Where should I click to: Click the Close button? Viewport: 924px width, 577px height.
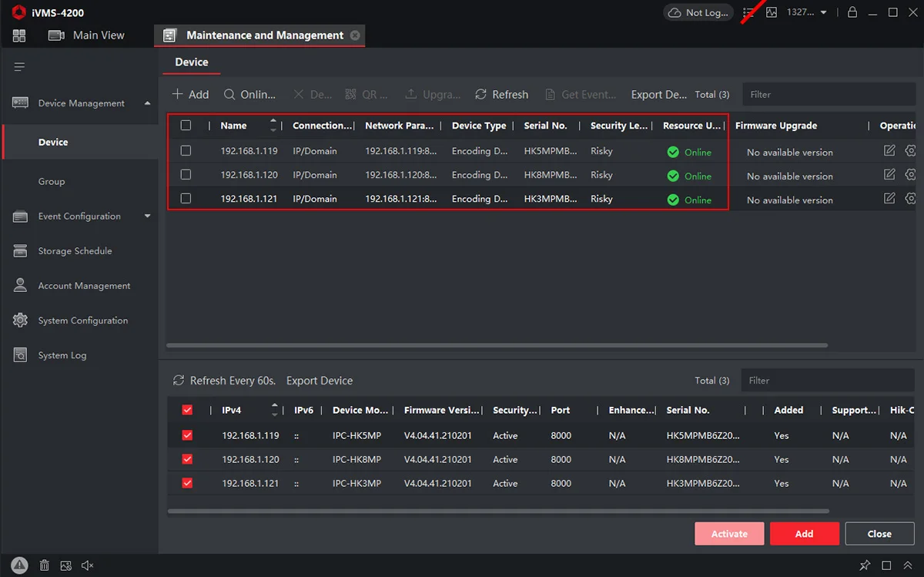pyautogui.click(x=879, y=534)
